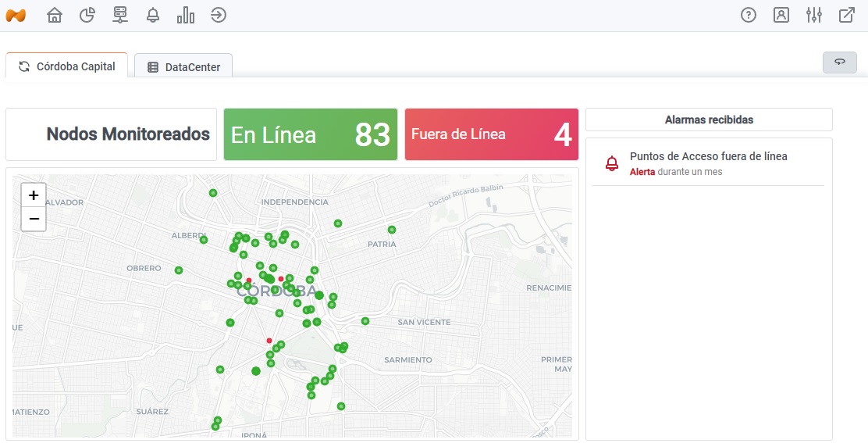Click the En Línea 83 status card
The height and width of the screenshot is (443, 868).
pyautogui.click(x=311, y=134)
